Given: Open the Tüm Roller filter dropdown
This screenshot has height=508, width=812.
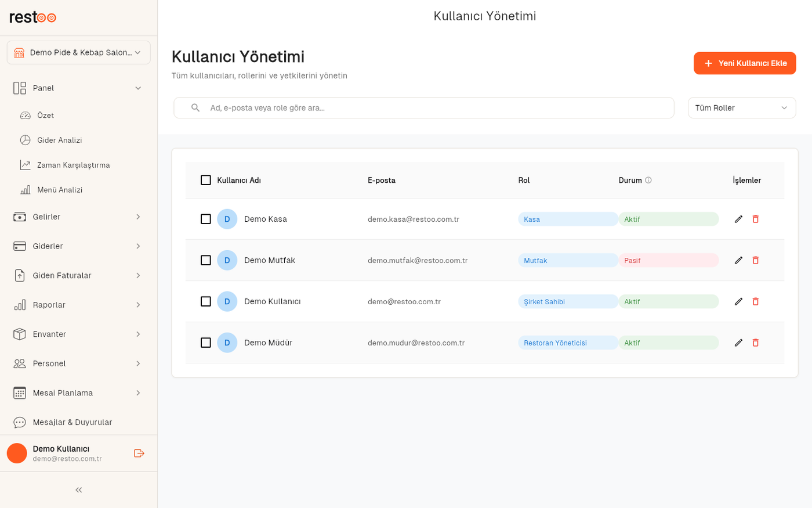Looking at the screenshot, I should [x=742, y=108].
